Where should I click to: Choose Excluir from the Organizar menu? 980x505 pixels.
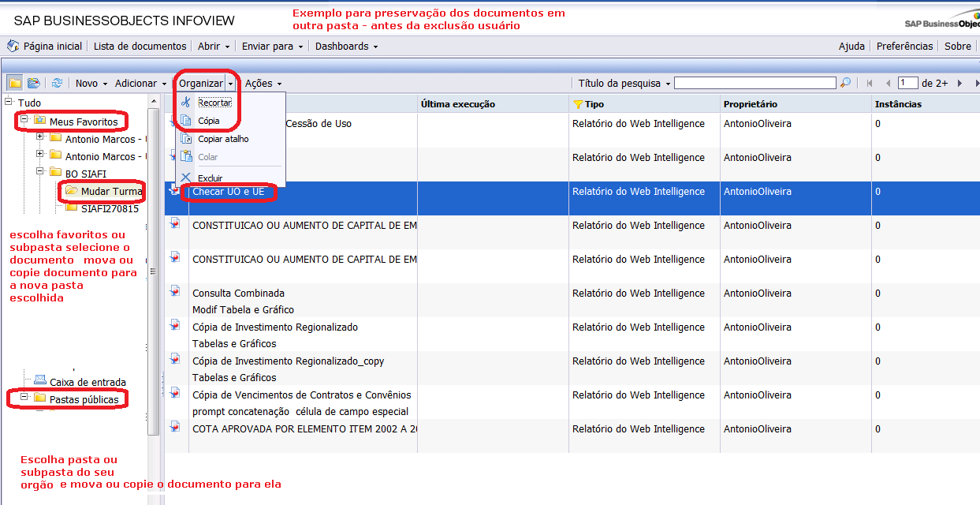pos(211,178)
